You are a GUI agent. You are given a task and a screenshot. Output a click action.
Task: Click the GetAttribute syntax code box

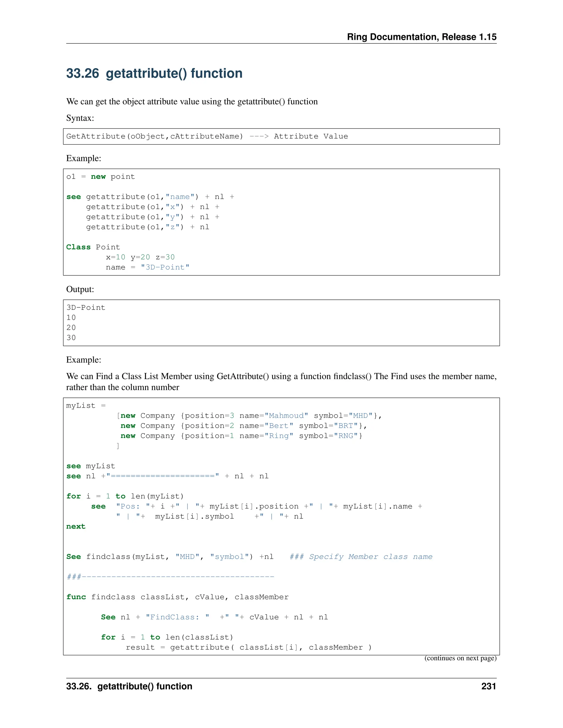281,136
